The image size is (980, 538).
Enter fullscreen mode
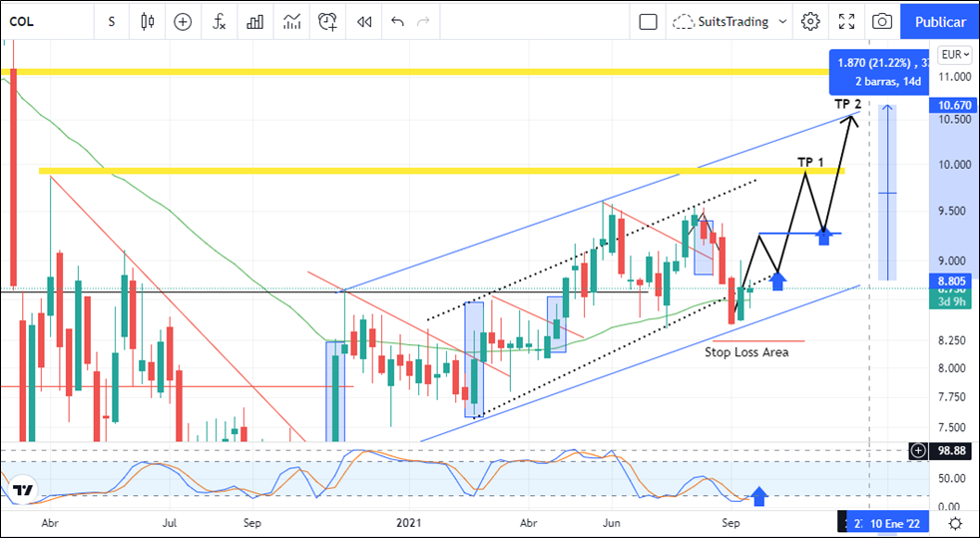tap(846, 21)
